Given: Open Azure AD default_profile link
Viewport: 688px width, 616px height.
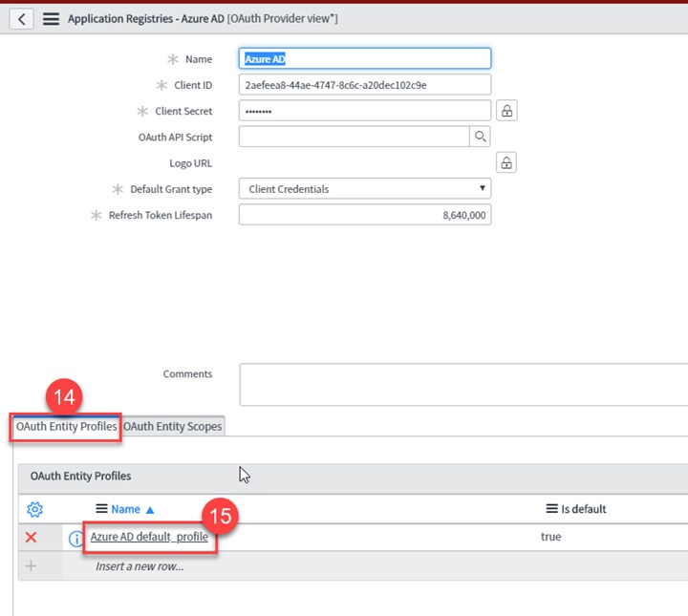Looking at the screenshot, I should point(149,537).
